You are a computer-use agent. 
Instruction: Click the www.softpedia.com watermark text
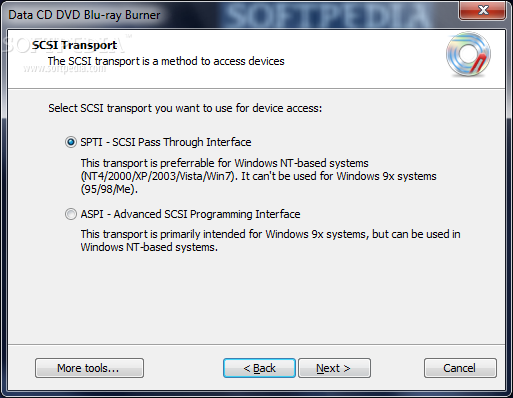click(64, 68)
